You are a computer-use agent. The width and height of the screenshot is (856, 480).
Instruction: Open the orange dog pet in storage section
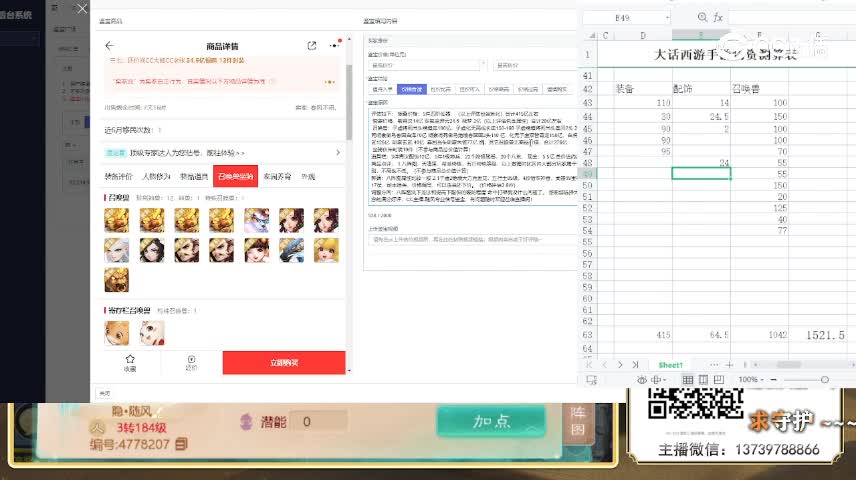pyautogui.click(x=117, y=333)
